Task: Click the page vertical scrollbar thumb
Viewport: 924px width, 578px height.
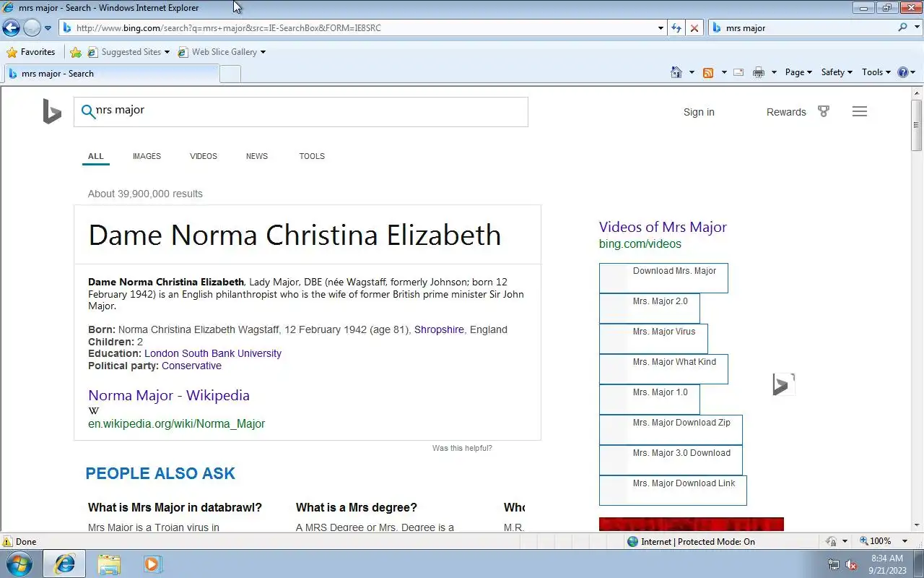Action: pos(917,125)
